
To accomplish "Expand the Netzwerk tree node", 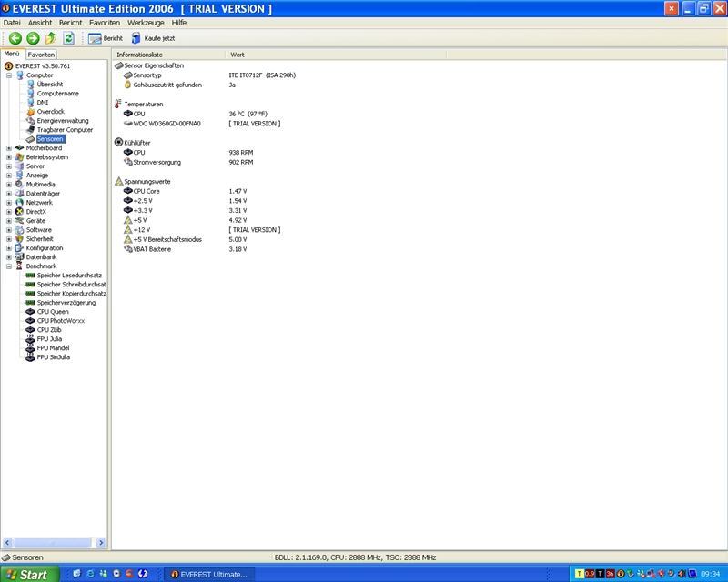I will (9, 203).
